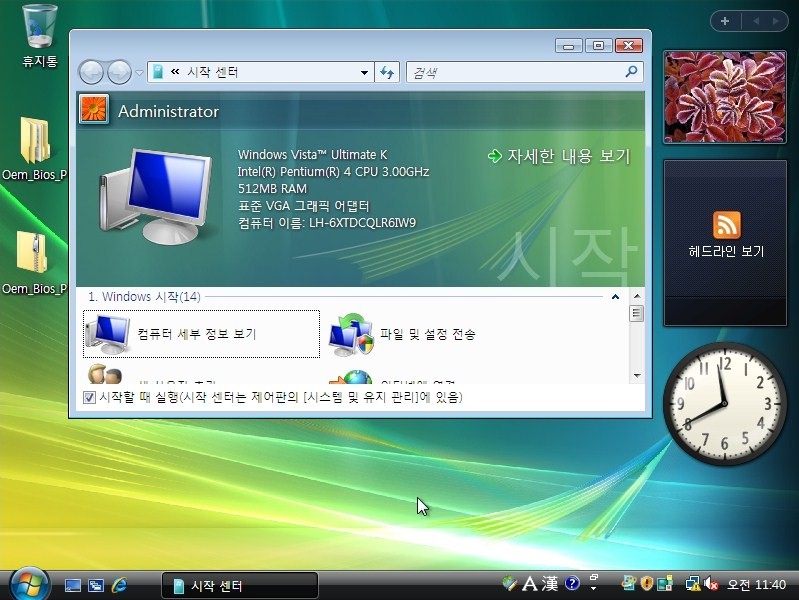This screenshot has width=799, height=600.
Task: Open the 자세한 내용 보기 link
Action: click(559, 156)
